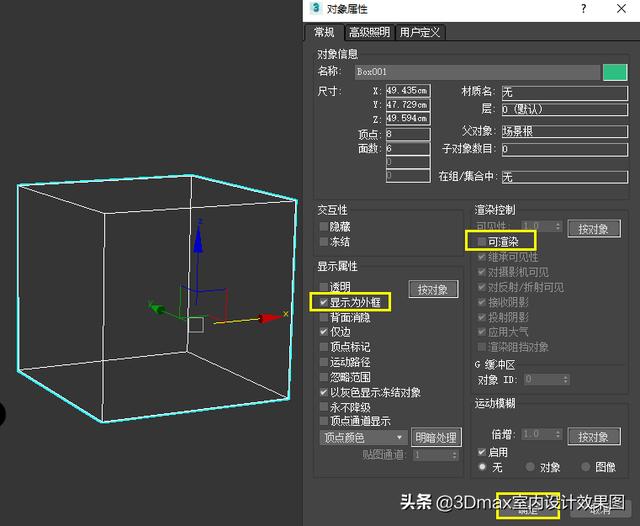Click the 倍增 value field
The height and width of the screenshot is (526, 640).
coord(538,434)
